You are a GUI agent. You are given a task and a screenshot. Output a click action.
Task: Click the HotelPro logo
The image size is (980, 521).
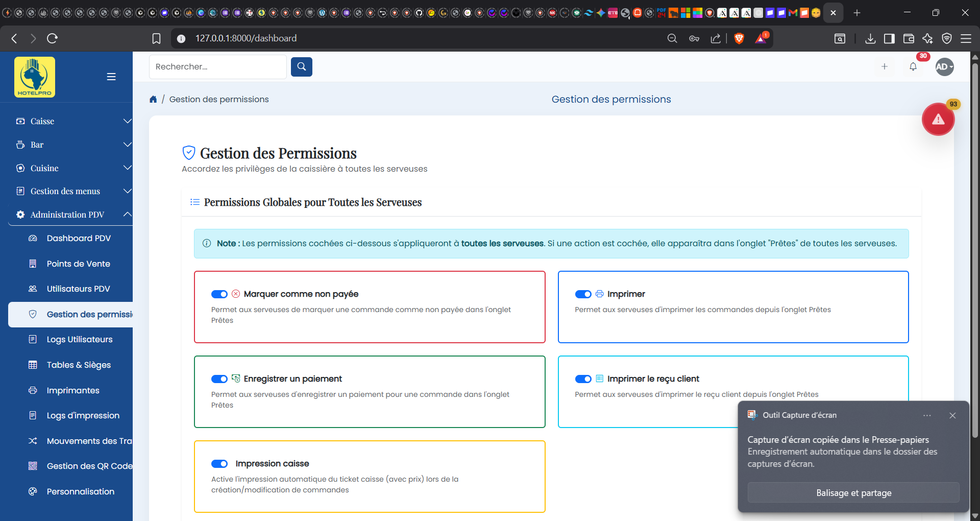pyautogui.click(x=35, y=77)
